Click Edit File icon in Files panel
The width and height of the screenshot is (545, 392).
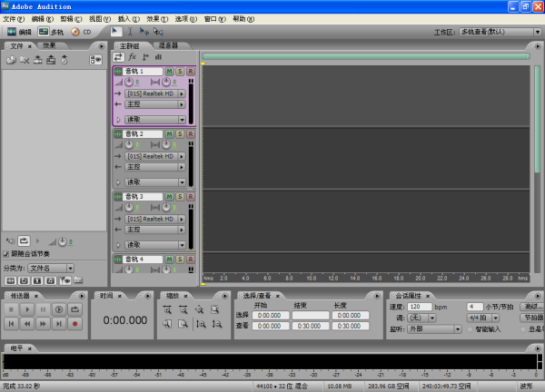click(51, 60)
